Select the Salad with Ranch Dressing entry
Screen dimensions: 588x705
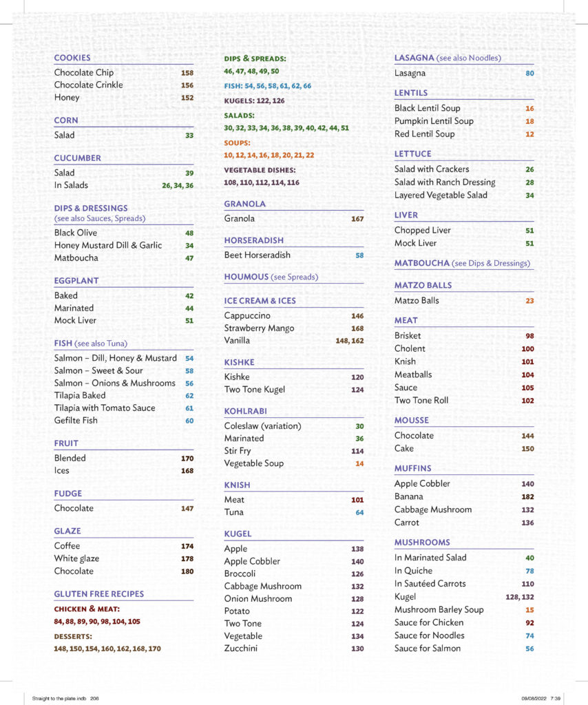point(445,182)
